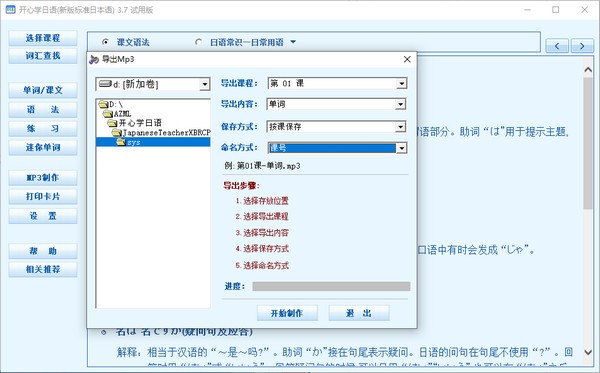This screenshot has width=600, height=373.
Task: Go to previous page with left arrow
Action: pos(557,46)
